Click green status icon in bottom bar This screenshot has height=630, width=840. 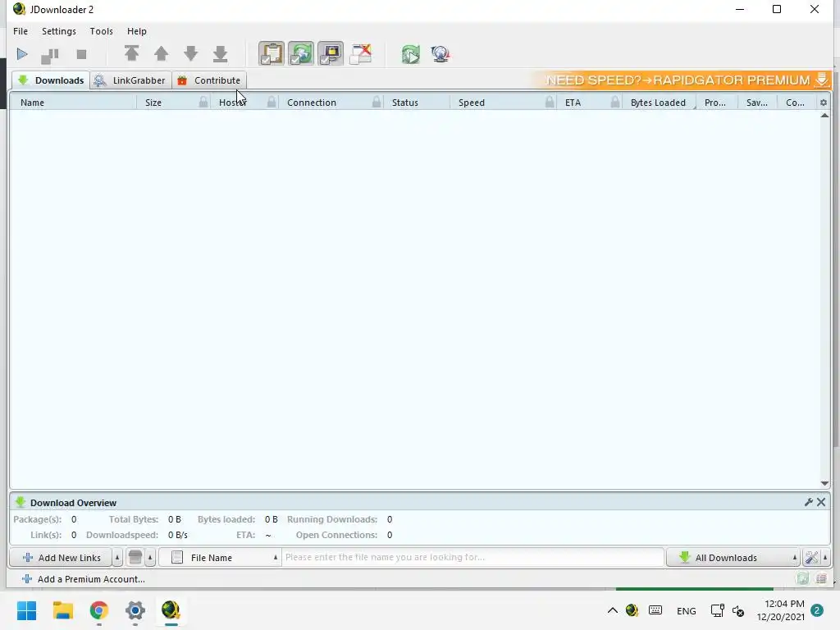tap(802, 578)
